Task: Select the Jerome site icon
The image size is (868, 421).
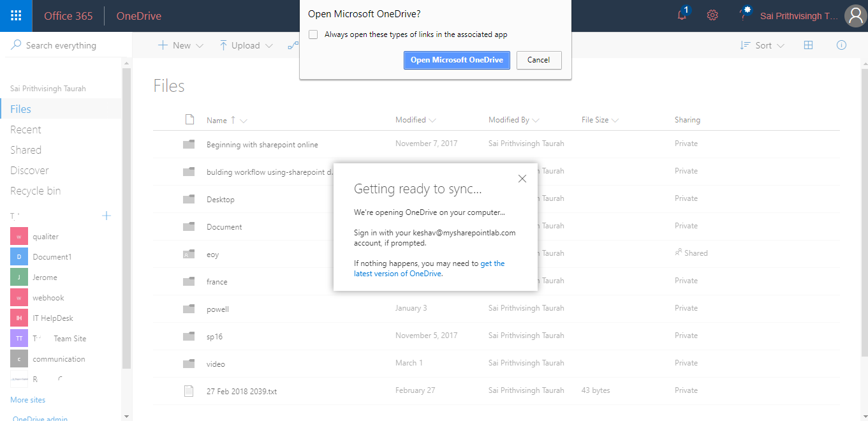Action: point(19,277)
